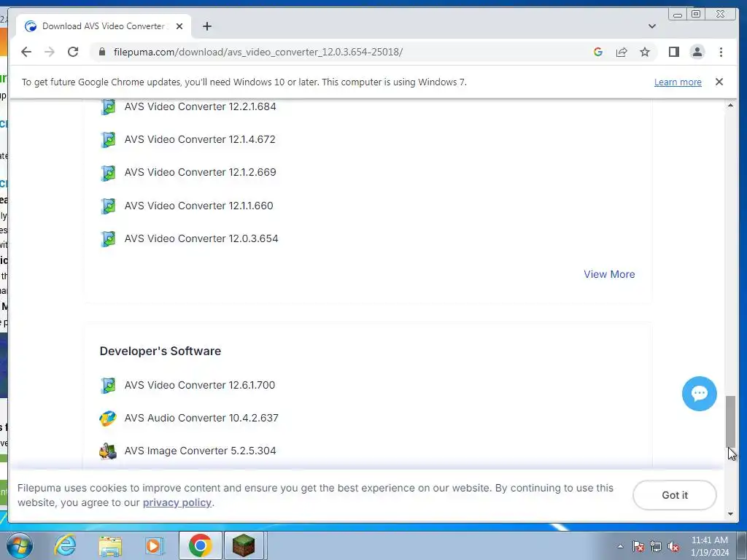Image resolution: width=747 pixels, height=560 pixels.
Task: Open the Google icon in address bar
Action: pos(598,52)
